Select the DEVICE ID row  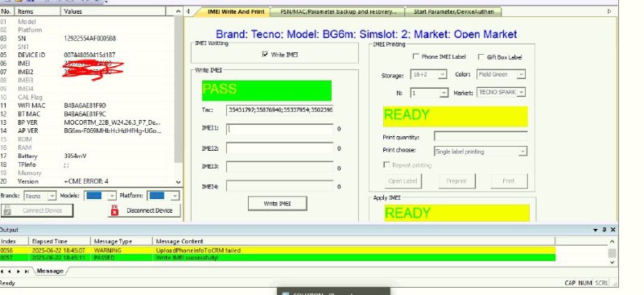87,55
